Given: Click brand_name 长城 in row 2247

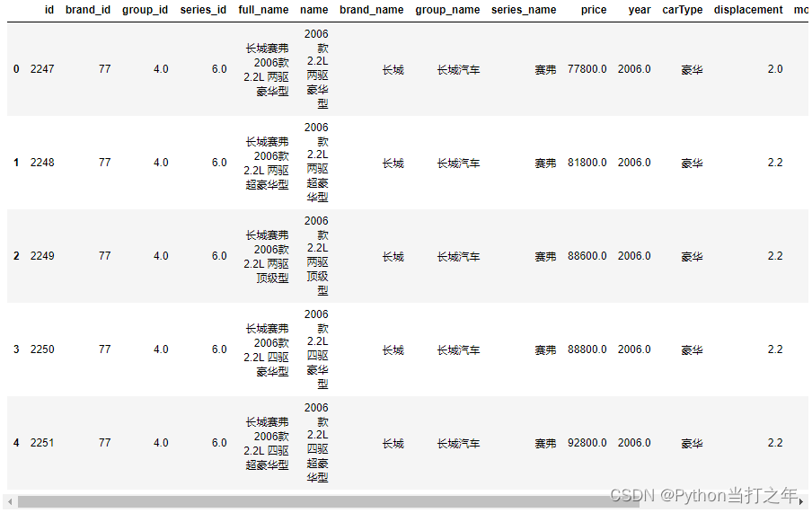Looking at the screenshot, I should coord(393,69).
